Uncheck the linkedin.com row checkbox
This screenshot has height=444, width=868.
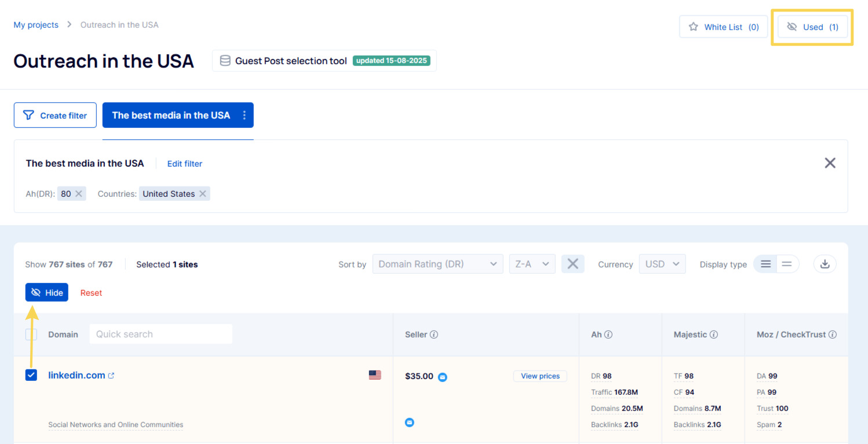tap(31, 375)
